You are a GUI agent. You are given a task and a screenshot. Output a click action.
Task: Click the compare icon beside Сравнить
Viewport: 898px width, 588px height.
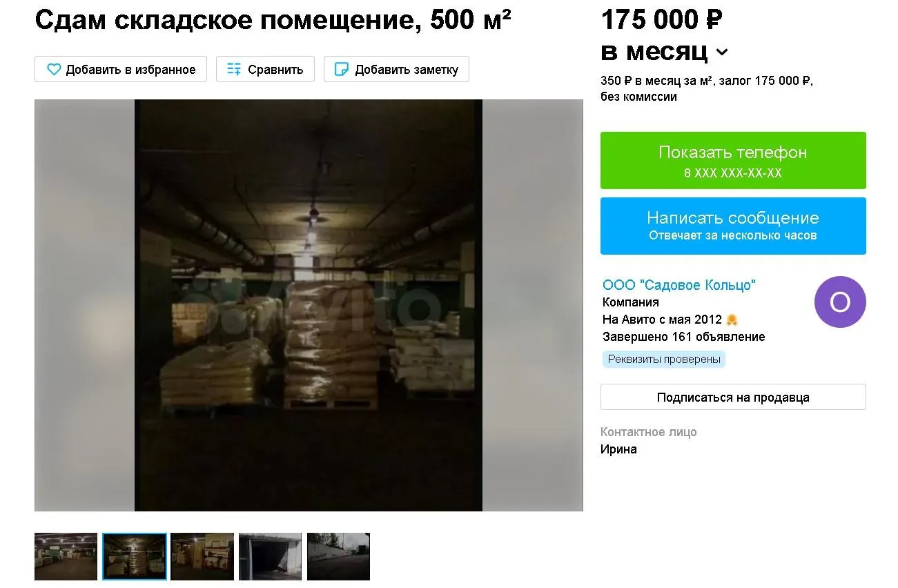click(234, 70)
